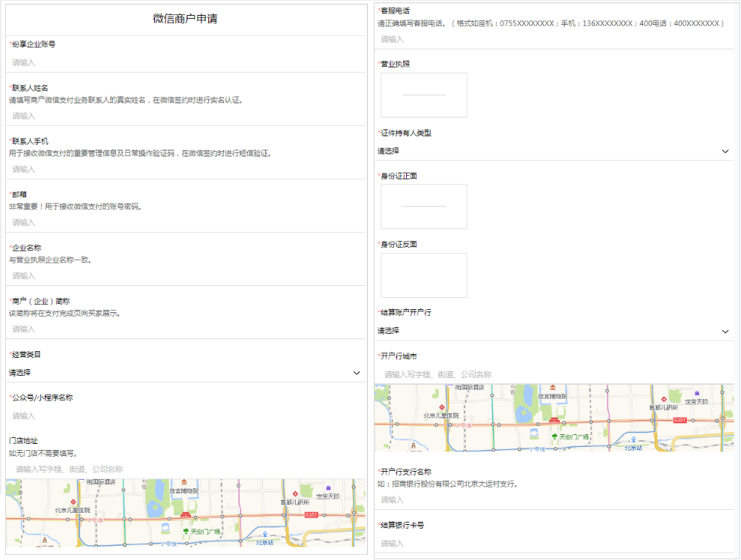Click the hint '如无门店不需要填写。'
741x560 pixels.
pyautogui.click(x=43, y=453)
